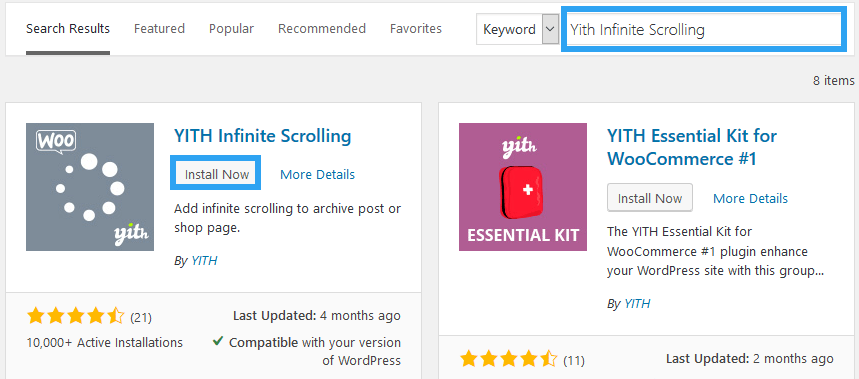The height and width of the screenshot is (379, 859).
Task: Click the Essential Kit plugin description text
Action: 716,251
